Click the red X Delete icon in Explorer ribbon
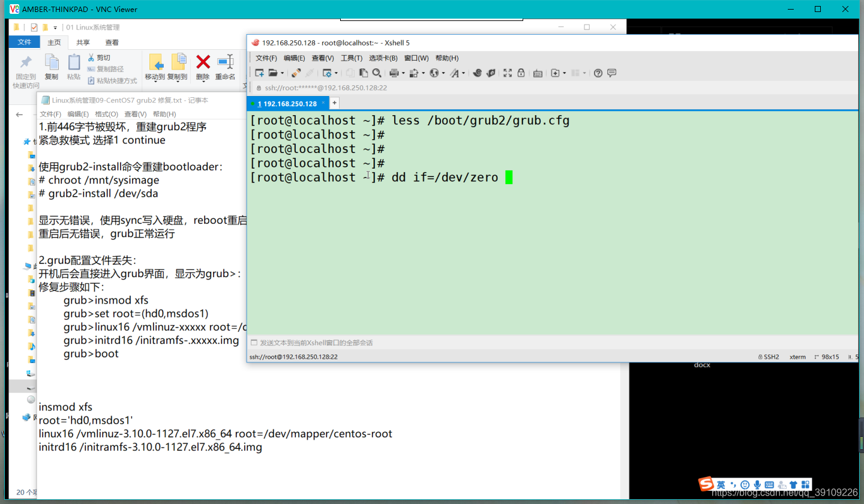The width and height of the screenshot is (864, 504). (203, 61)
